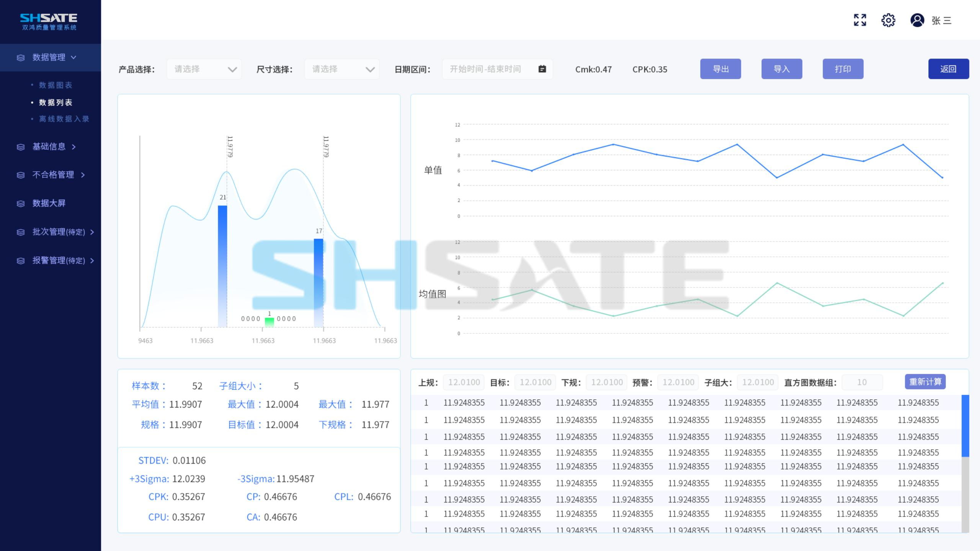Click the fullscreen expand icon

(x=860, y=20)
